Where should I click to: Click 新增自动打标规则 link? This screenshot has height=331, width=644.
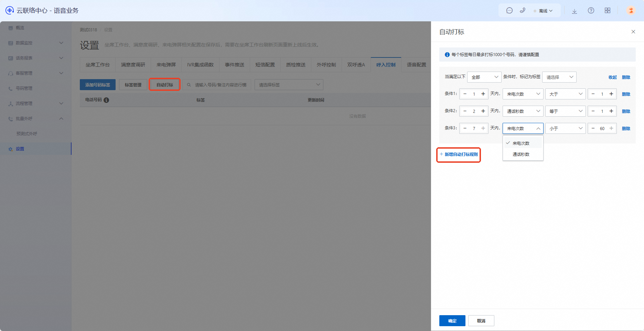[x=459, y=154]
